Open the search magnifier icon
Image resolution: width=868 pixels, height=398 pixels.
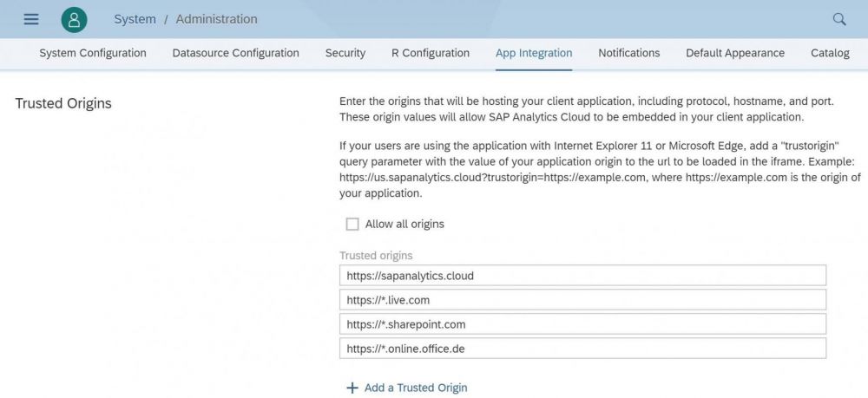tap(839, 19)
